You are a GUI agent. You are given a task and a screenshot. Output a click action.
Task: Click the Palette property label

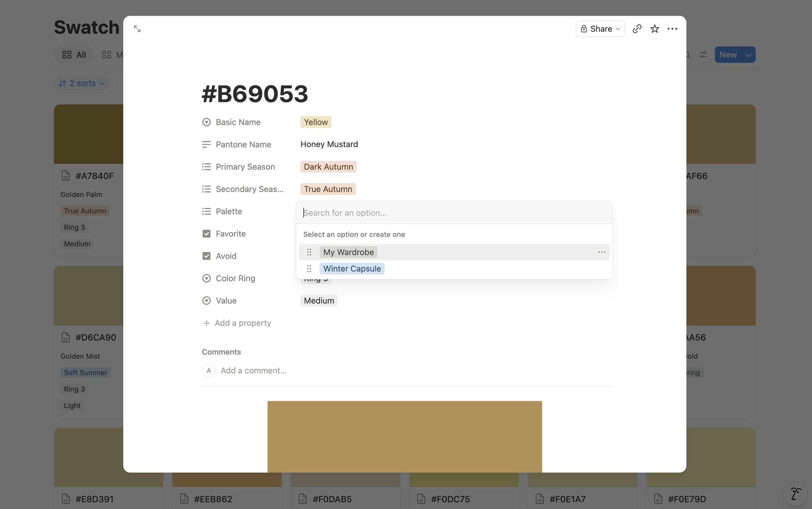pos(229,211)
